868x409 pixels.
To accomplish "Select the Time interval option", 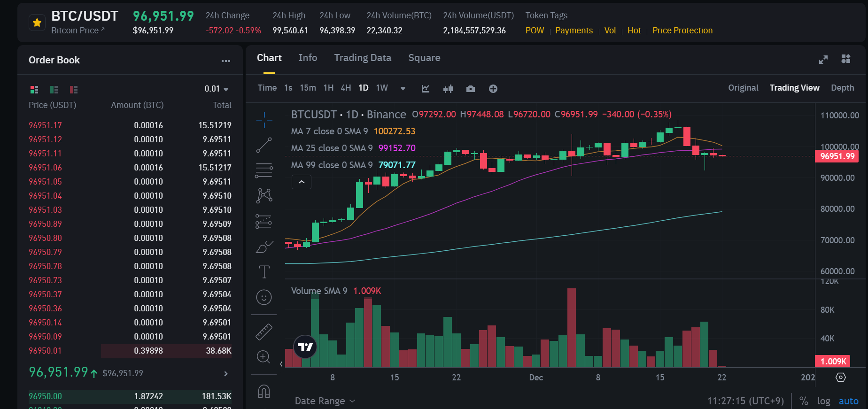I will click(267, 88).
